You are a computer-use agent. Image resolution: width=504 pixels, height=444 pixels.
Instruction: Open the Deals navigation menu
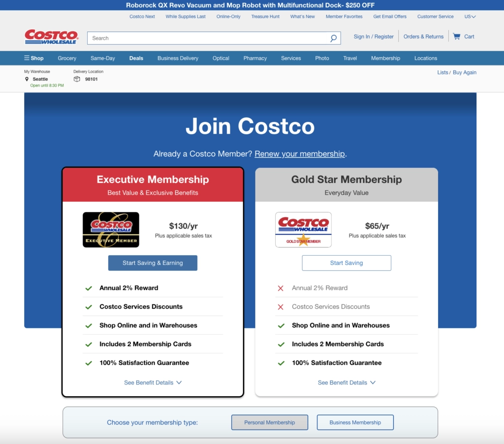click(136, 58)
